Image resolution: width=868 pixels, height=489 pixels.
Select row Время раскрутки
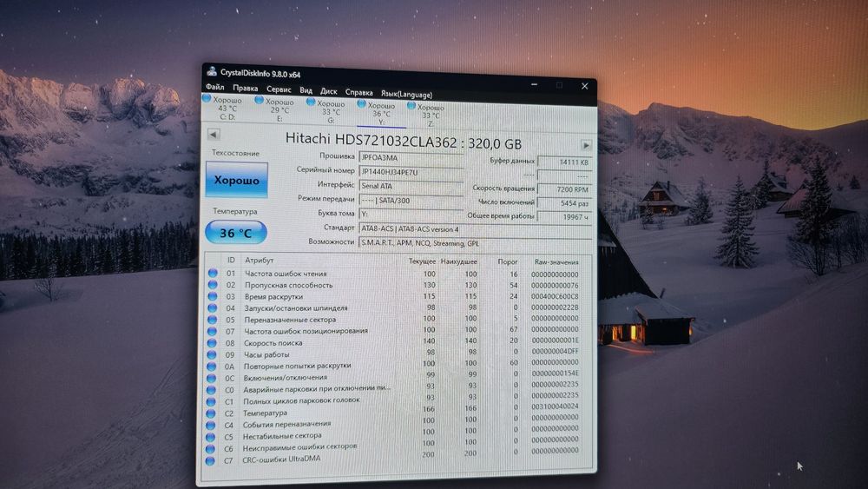(393, 297)
